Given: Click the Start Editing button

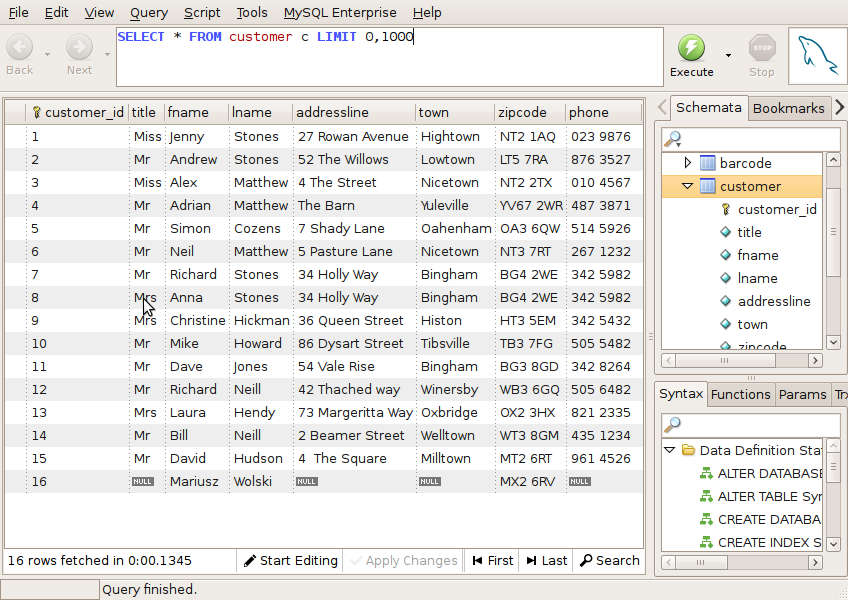Looking at the screenshot, I should (x=290, y=561).
